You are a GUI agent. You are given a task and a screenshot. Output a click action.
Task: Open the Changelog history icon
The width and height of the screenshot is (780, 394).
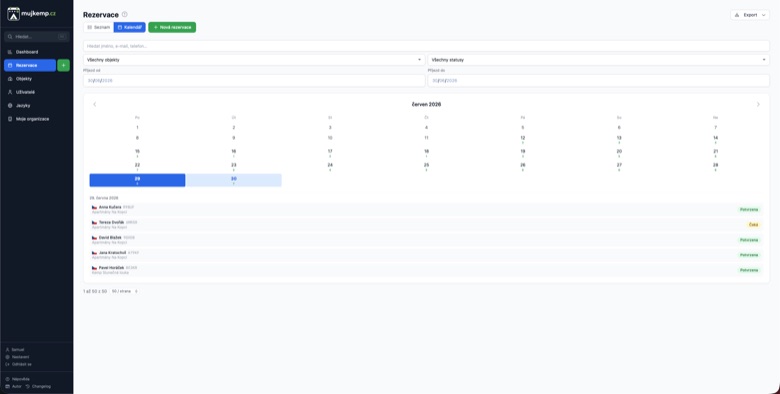(x=28, y=386)
